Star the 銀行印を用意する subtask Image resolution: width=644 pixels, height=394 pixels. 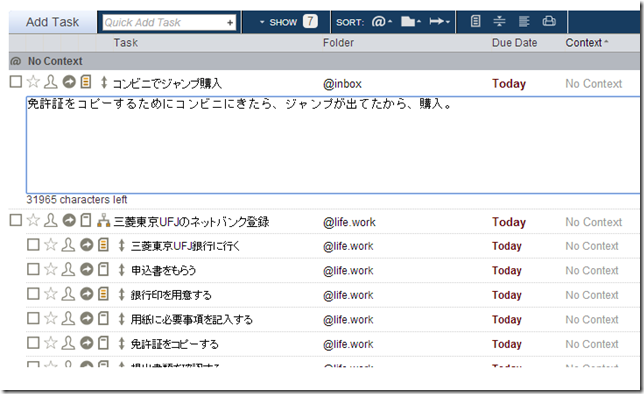point(51,294)
